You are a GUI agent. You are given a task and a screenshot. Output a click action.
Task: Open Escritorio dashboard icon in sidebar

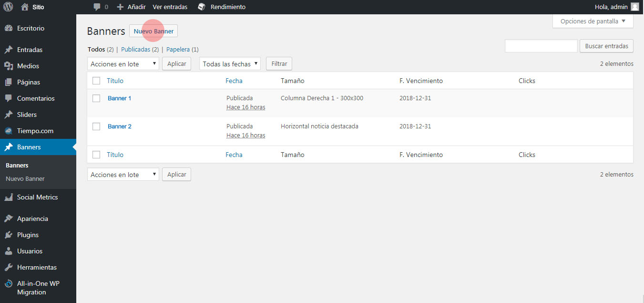click(x=8, y=28)
